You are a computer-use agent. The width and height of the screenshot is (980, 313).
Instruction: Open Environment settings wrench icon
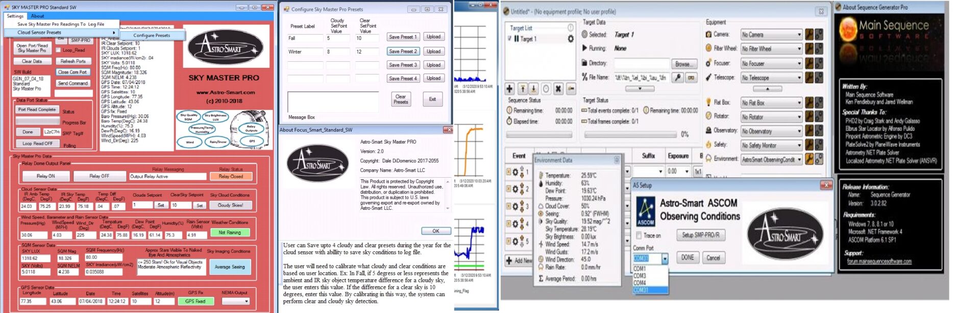(x=809, y=159)
